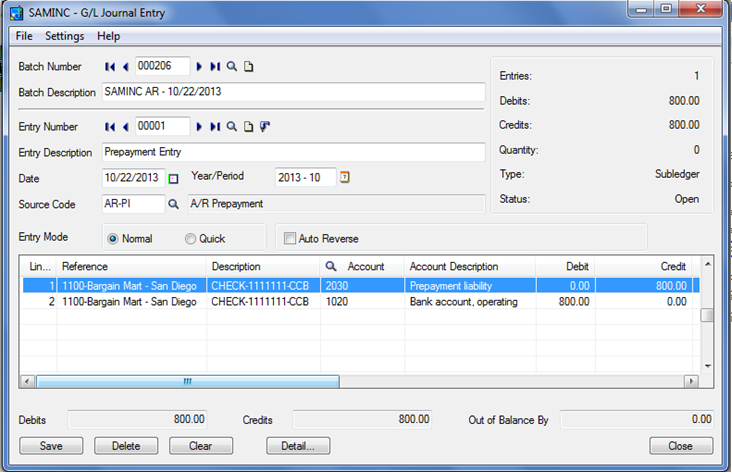Select Quick entry mode

pyautogui.click(x=190, y=239)
